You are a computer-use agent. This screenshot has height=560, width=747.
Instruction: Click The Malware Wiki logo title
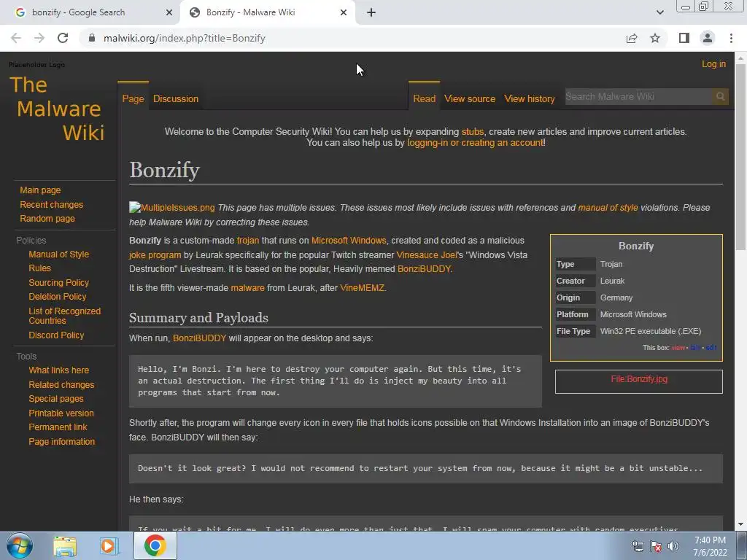click(x=57, y=109)
